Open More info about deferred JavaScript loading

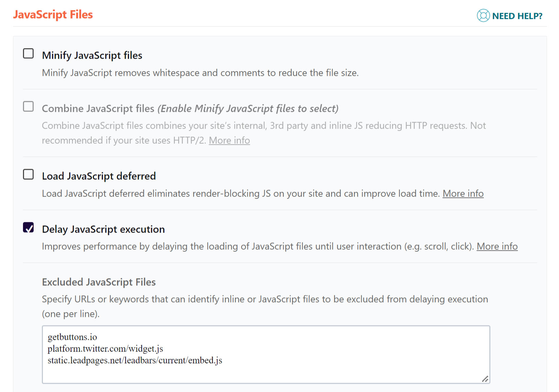(463, 193)
